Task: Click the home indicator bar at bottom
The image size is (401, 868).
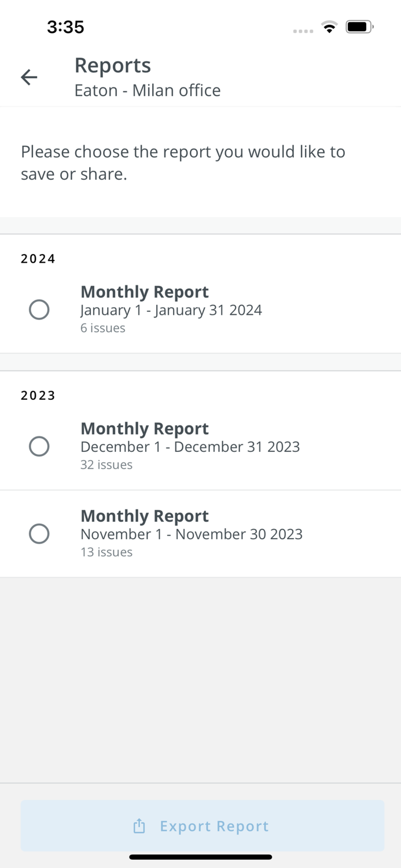Action: click(200, 857)
